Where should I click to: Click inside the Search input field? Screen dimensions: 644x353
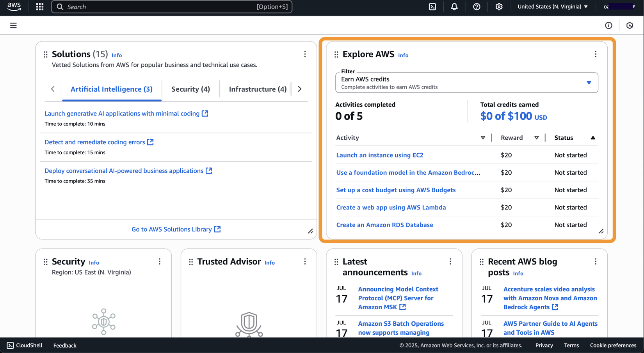point(172,7)
